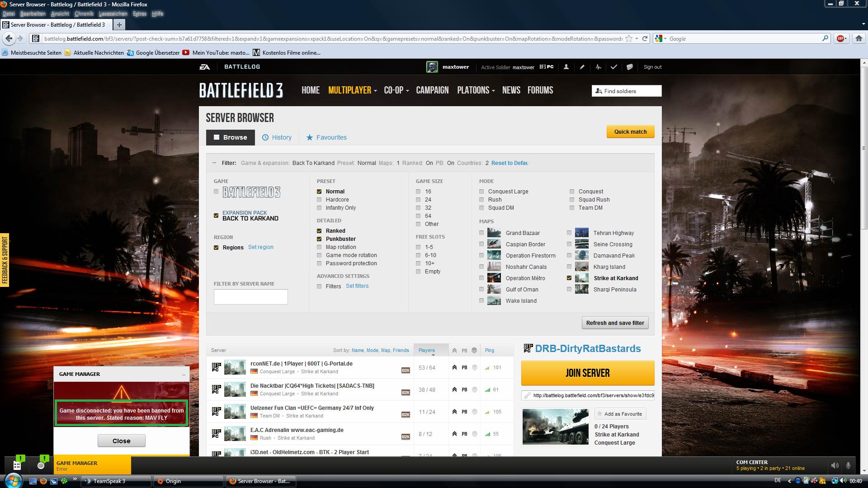
Task: Click the pencil edit icon in Battlelog bar
Action: 582,67
